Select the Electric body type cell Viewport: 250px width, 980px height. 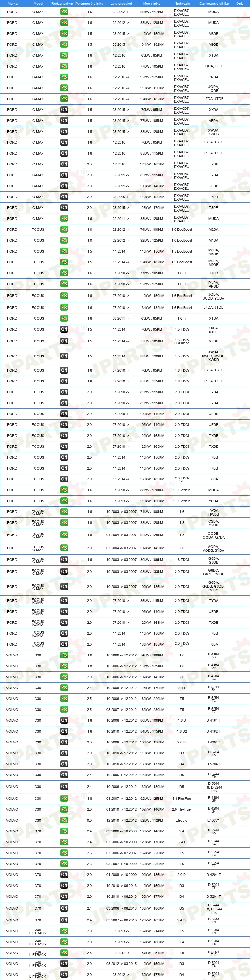click(x=182, y=821)
